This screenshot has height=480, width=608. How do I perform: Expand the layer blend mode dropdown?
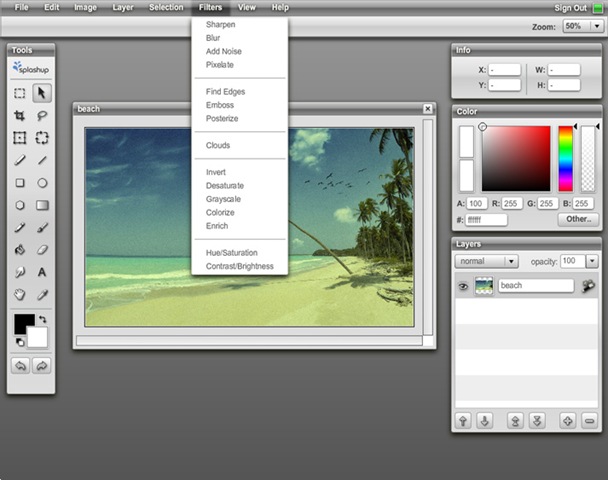(511, 261)
